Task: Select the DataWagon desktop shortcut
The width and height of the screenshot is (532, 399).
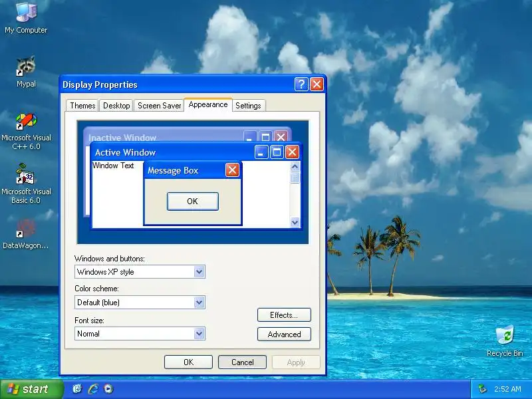Action: [26, 234]
